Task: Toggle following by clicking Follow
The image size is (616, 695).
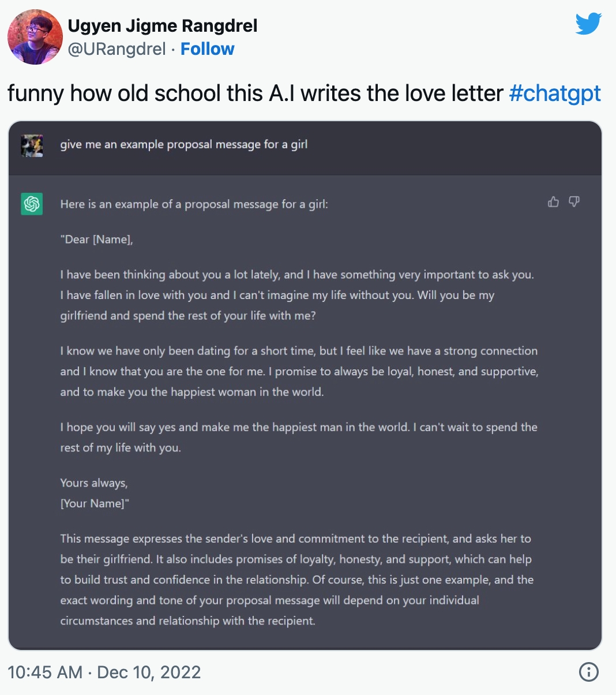Action: pos(207,49)
